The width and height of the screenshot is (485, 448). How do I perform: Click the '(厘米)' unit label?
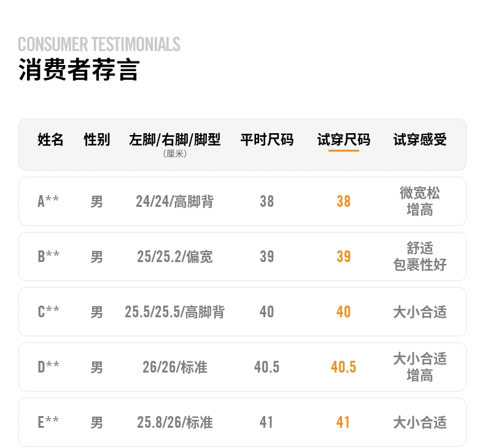click(175, 153)
